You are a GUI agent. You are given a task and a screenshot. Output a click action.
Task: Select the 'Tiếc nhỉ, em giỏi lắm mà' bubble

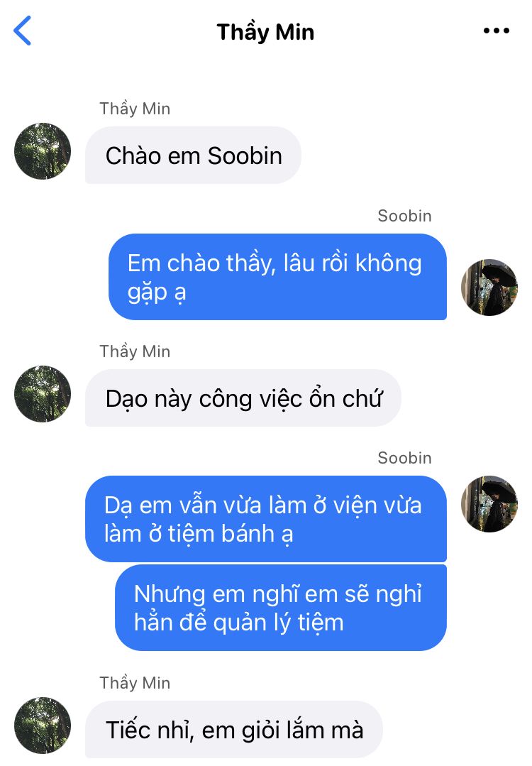234,729
